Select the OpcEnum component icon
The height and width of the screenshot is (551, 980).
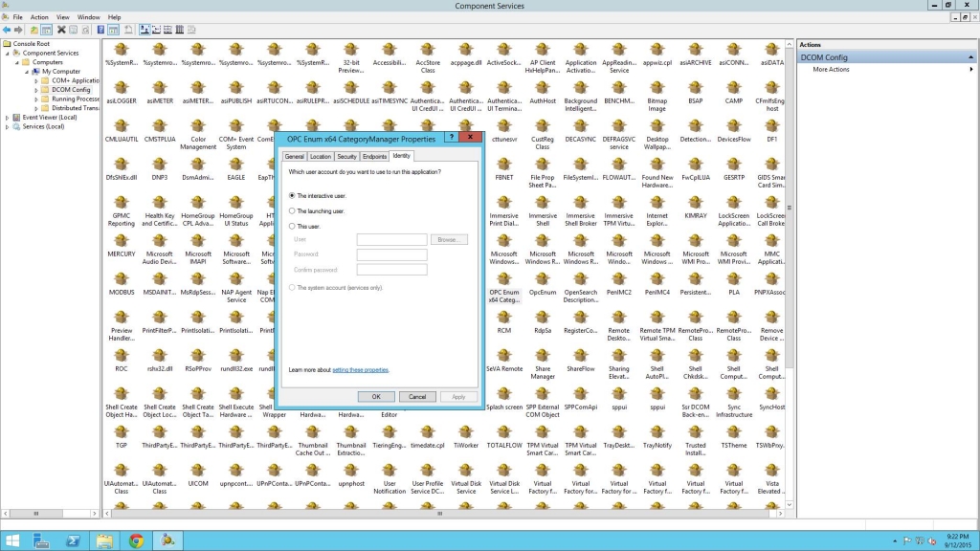tap(543, 283)
